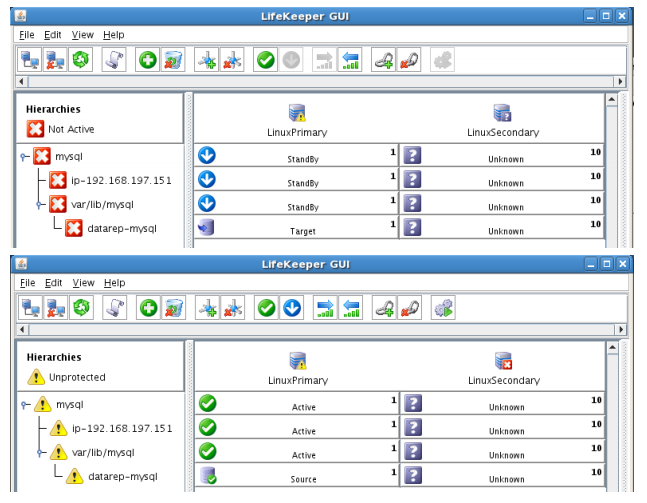This screenshot has height=503, width=647.
Task: Click green Refresh icon in top window
Action: [x=80, y=60]
